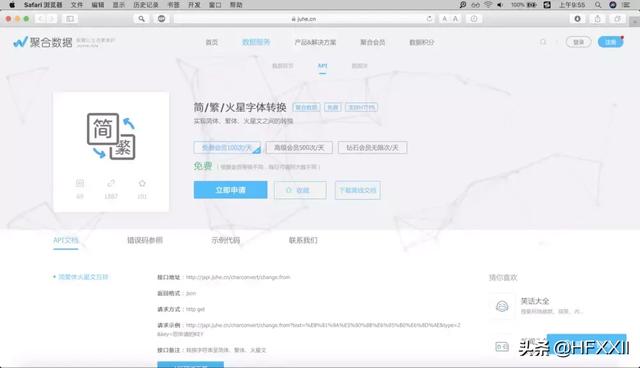Show all tabs with the tabs button
The width and height of the screenshot is (640, 368).
618,19
